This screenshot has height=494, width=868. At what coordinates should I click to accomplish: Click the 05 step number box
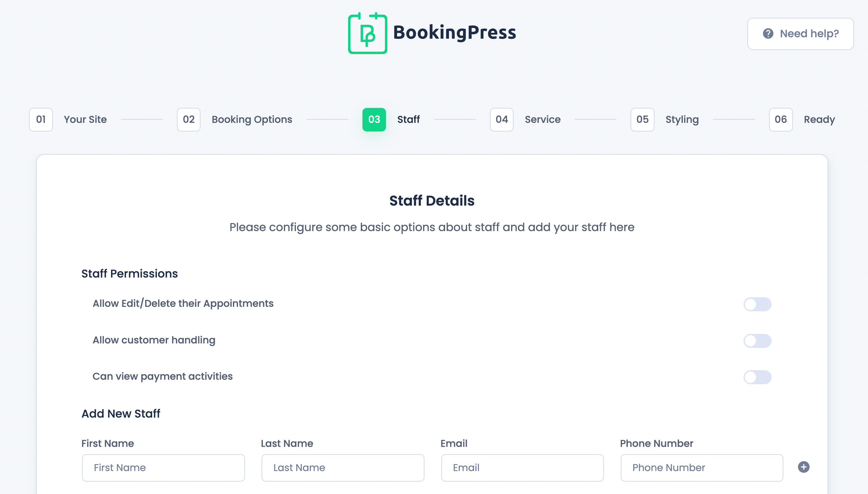click(642, 119)
